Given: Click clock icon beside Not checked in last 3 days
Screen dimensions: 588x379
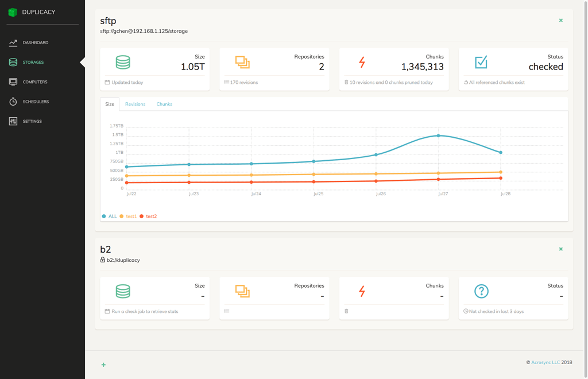Looking at the screenshot, I should pyautogui.click(x=466, y=311).
